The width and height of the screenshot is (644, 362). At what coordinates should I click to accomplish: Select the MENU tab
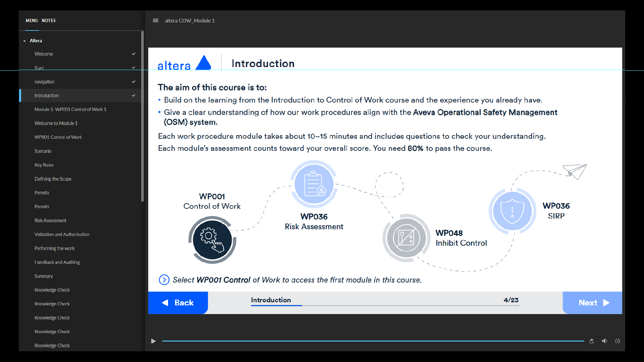pyautogui.click(x=32, y=20)
